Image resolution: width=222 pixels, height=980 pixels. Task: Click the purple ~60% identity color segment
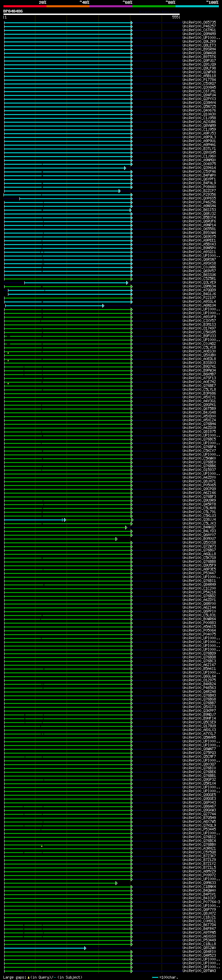click(x=111, y=7)
